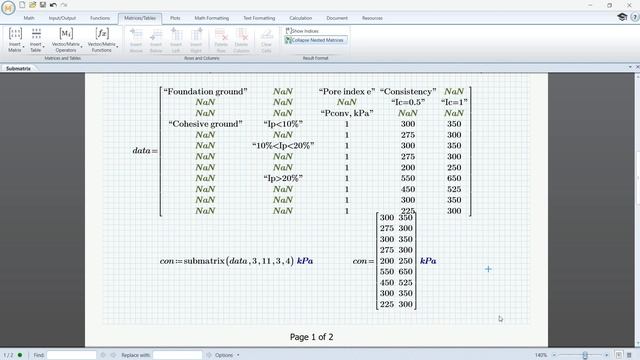The height and width of the screenshot is (360, 640).
Task: Click the green calculation status indicator
Action: coord(20,355)
